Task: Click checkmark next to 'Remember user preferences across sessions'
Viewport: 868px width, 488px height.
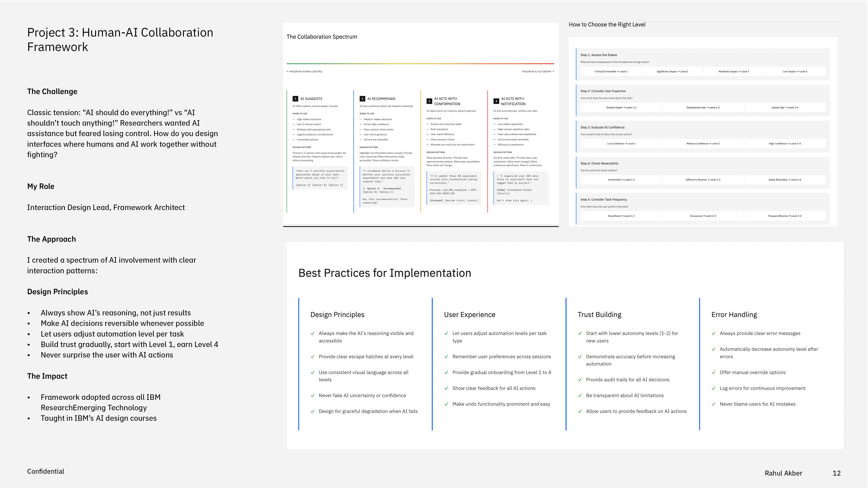Action: [446, 356]
